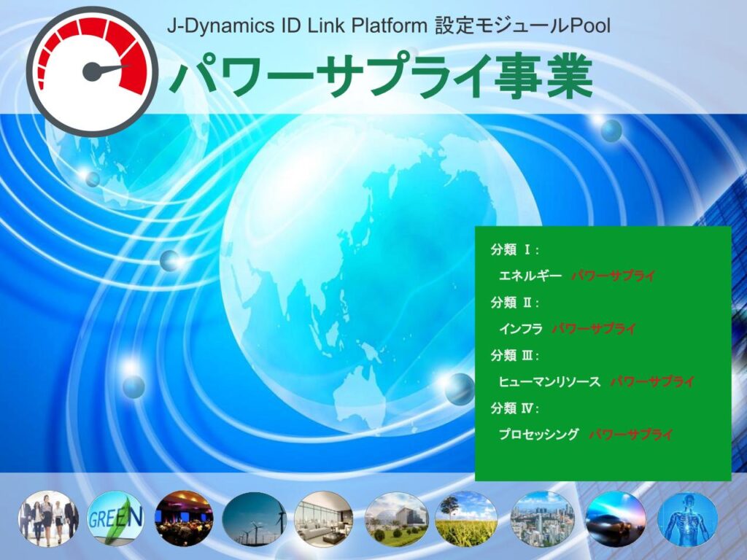This screenshot has height=560, width=747.
Task: Open the conference audience circle thumbnail
Action: pos(184,518)
